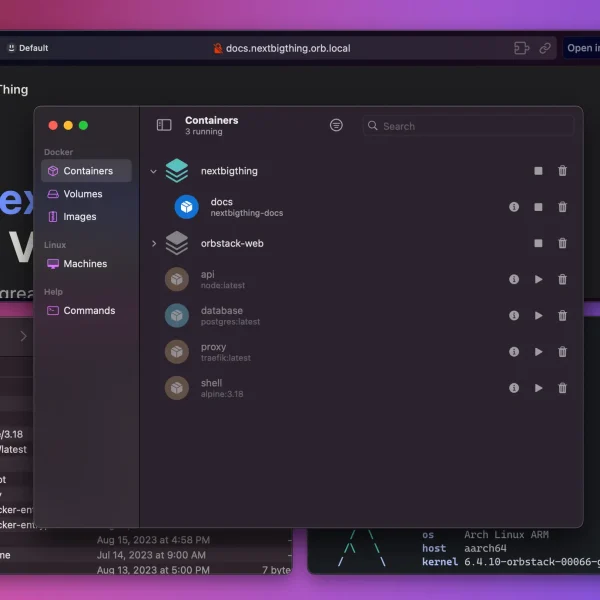Select the docs container row
The image size is (600, 600).
[361, 207]
